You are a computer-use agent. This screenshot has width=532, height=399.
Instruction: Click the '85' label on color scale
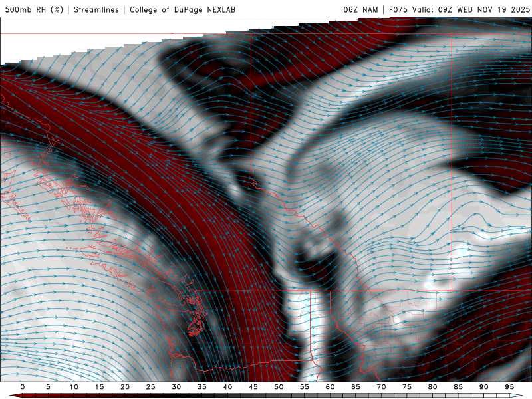[x=458, y=387]
